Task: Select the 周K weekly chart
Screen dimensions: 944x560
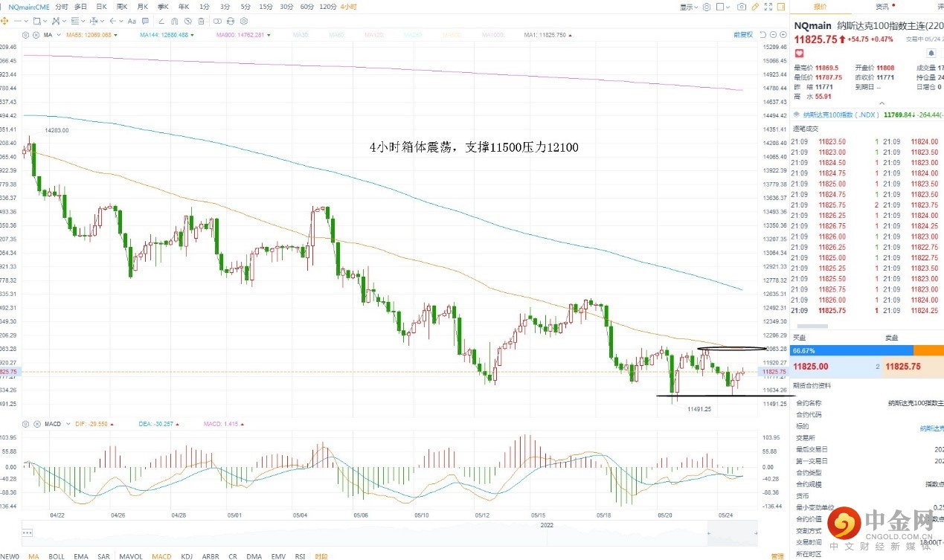Action: click(x=122, y=7)
